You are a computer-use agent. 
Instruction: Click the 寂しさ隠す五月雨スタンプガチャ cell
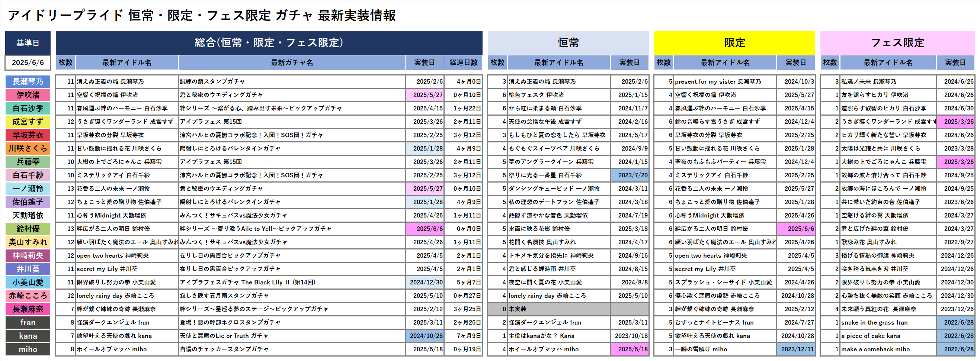292,296
